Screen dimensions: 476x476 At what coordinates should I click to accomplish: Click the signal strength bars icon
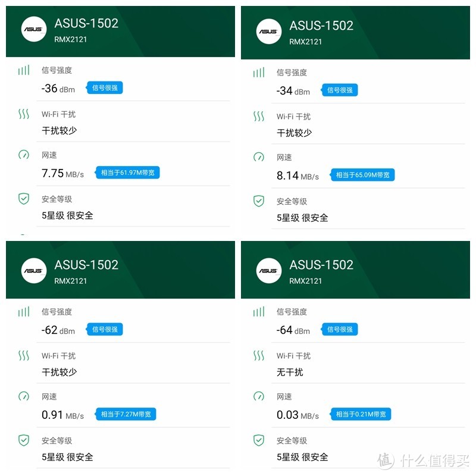23,70
